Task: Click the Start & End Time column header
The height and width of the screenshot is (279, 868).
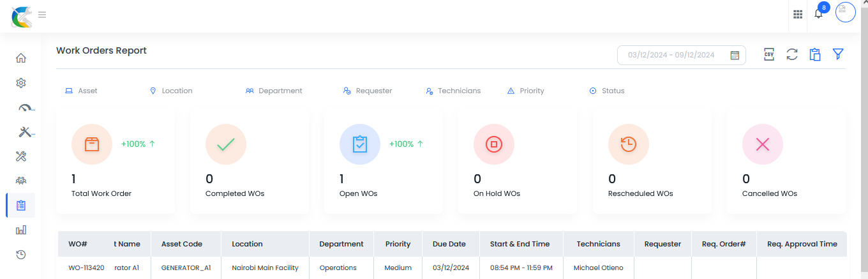Action: point(520,244)
